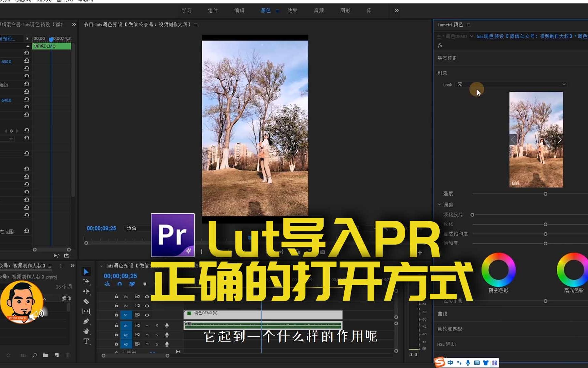The height and width of the screenshot is (368, 588).
Task: Mute audio track A3
Action: pyautogui.click(x=147, y=344)
